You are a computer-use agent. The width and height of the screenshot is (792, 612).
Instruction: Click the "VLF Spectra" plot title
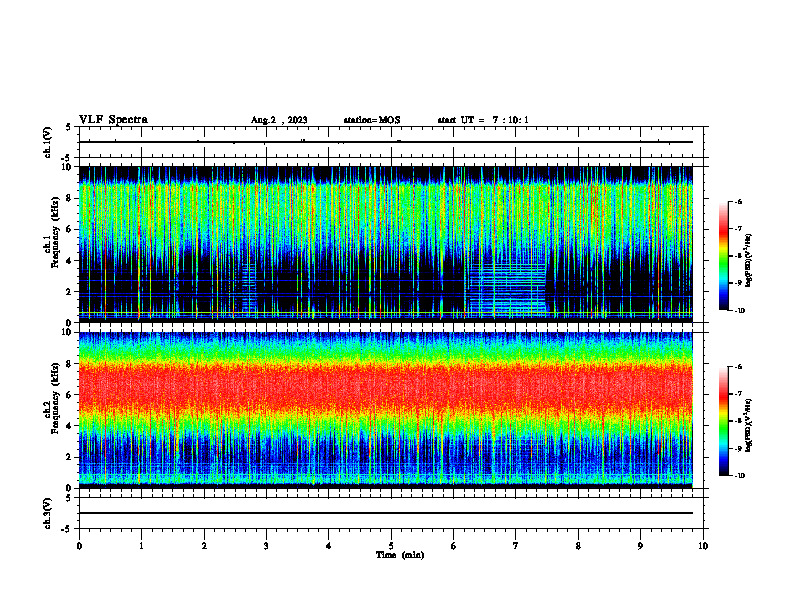click(x=113, y=120)
